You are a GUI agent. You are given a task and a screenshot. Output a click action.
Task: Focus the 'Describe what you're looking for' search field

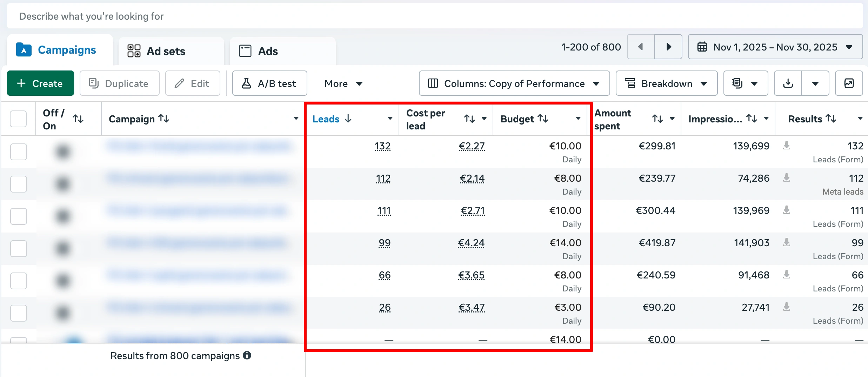[x=434, y=16]
